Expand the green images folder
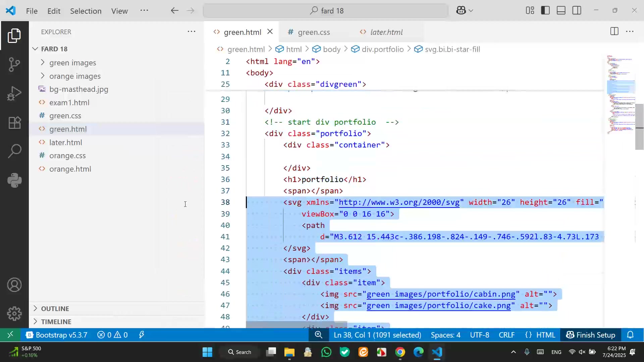 tap(72, 63)
